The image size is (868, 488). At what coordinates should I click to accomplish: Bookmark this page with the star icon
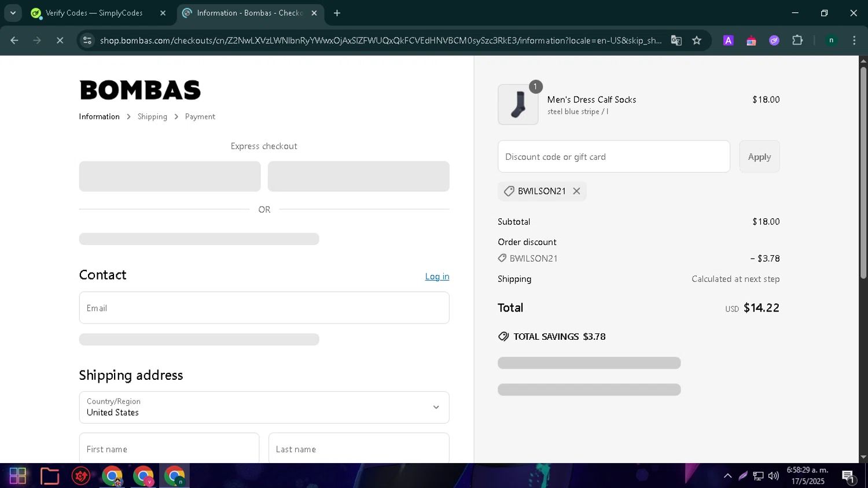pos(697,41)
